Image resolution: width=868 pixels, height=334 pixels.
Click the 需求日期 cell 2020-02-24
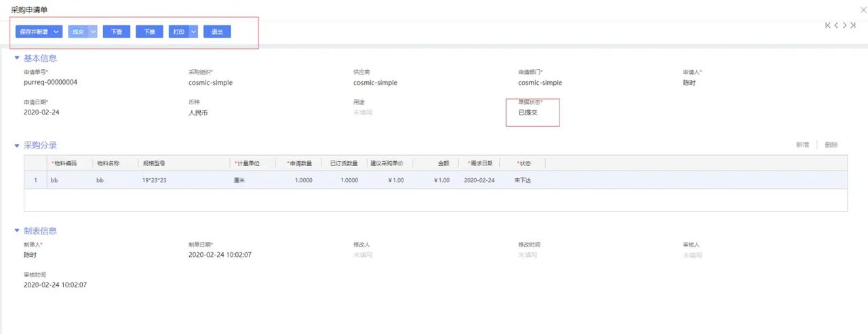click(x=479, y=180)
